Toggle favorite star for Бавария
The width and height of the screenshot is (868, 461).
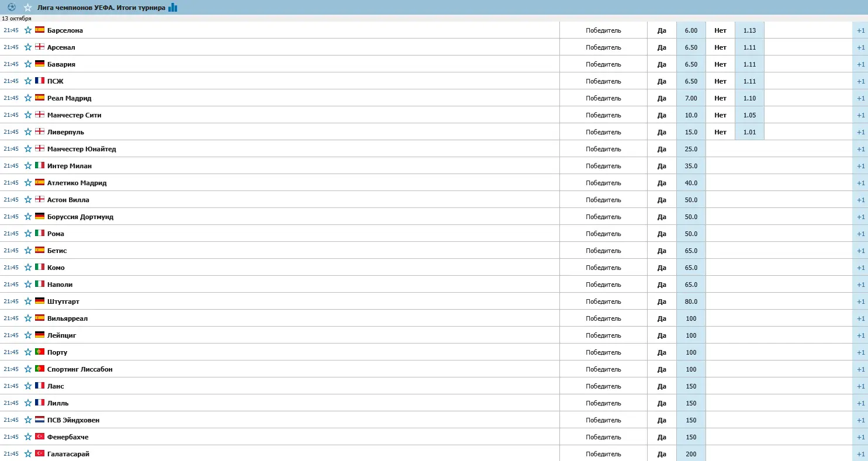click(x=27, y=64)
